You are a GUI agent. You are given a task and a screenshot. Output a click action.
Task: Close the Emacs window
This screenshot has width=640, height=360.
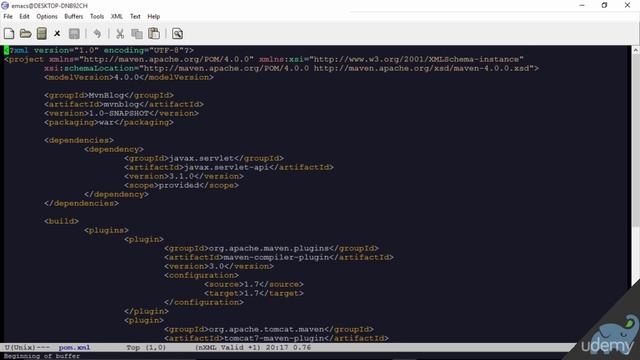[627, 5]
